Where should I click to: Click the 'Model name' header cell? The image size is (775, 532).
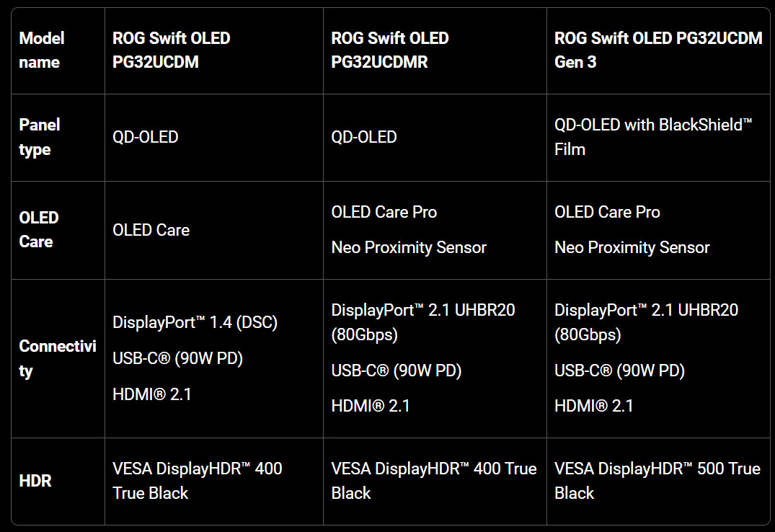click(x=42, y=50)
